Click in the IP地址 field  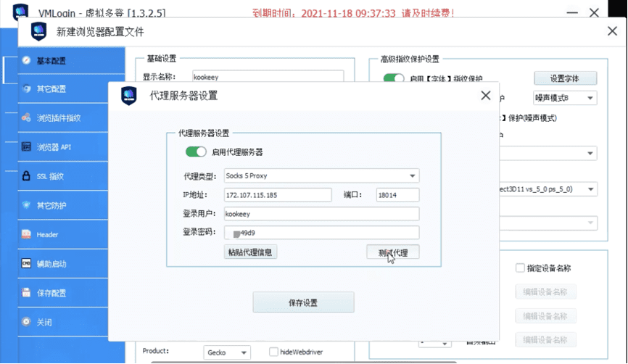pyautogui.click(x=278, y=195)
